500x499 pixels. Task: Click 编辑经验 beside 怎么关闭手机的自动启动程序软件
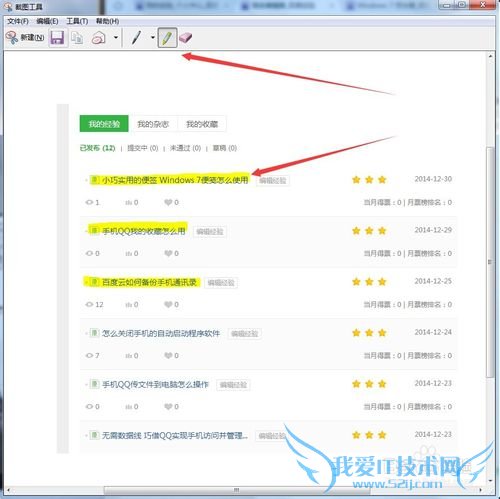(x=245, y=334)
